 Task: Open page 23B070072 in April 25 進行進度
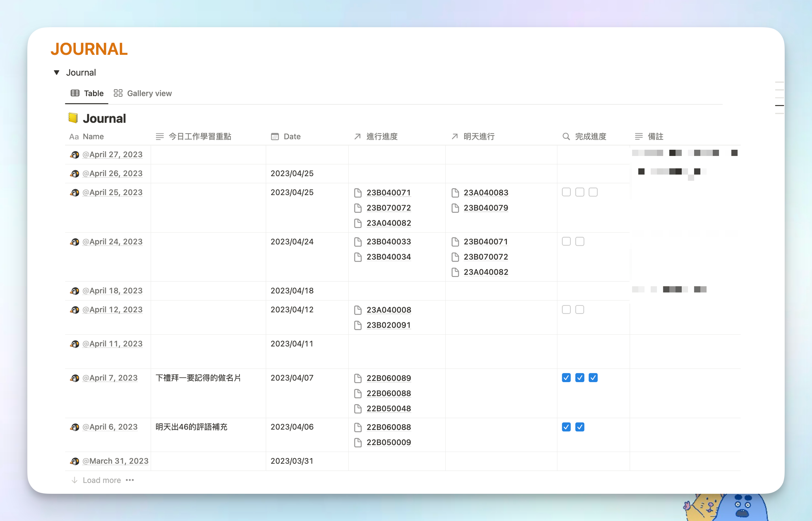point(389,208)
